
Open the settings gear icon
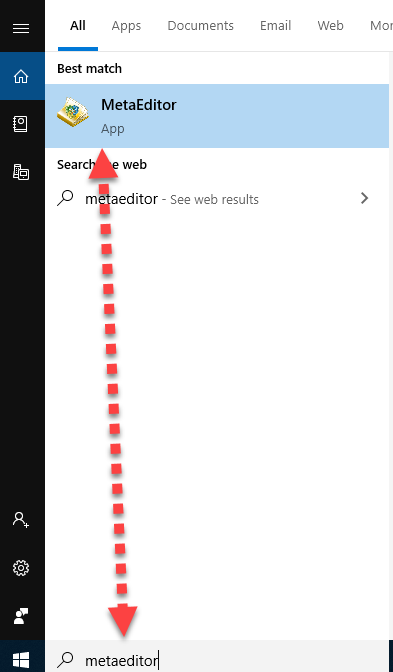point(21,568)
